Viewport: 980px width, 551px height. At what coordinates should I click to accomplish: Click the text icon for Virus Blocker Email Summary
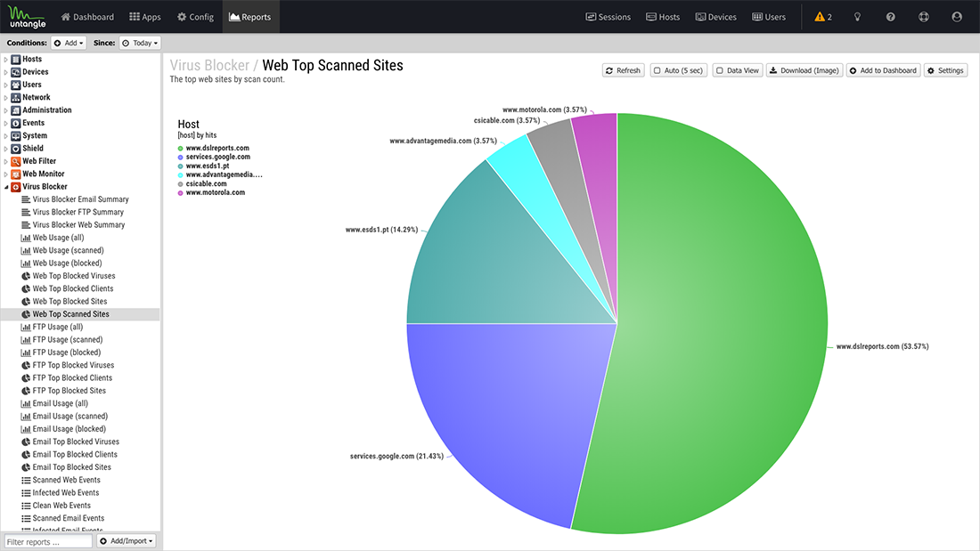tap(26, 199)
